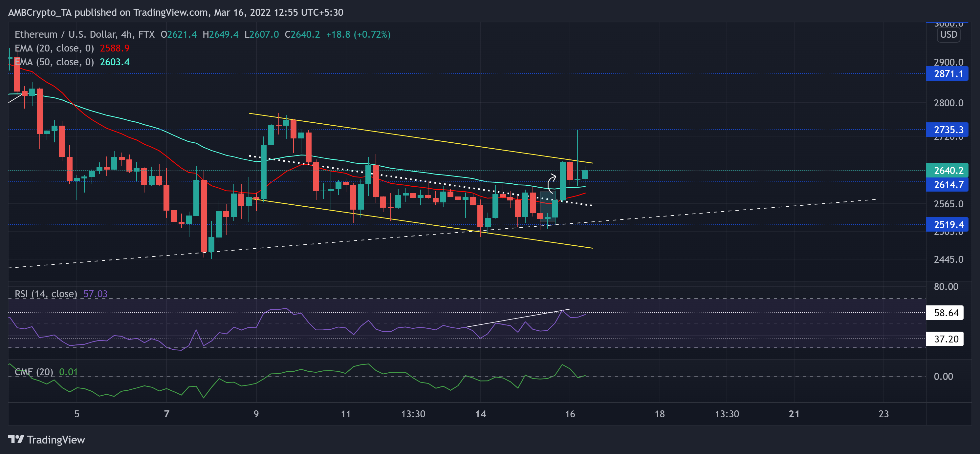Click the 2565.0 price axis label

pyautogui.click(x=948, y=204)
